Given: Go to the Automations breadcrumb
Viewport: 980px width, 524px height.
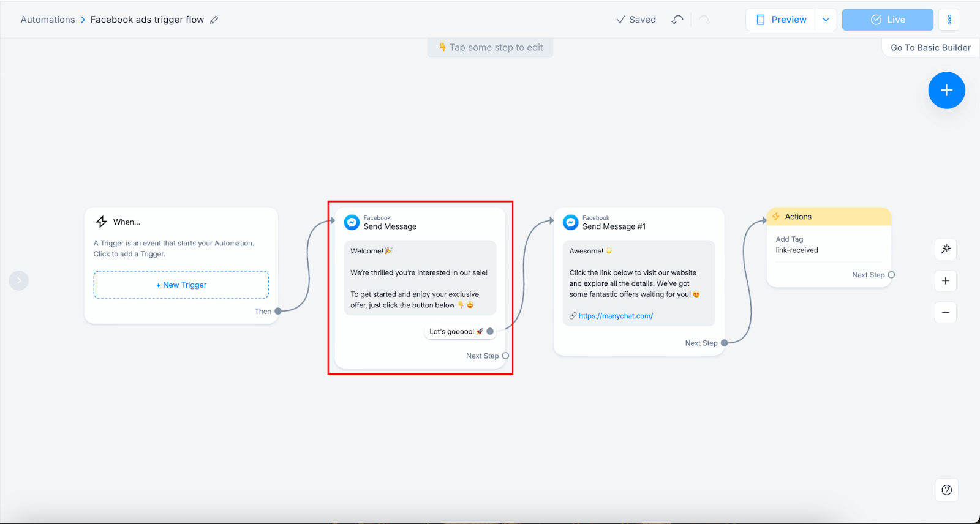Looking at the screenshot, I should click(48, 20).
